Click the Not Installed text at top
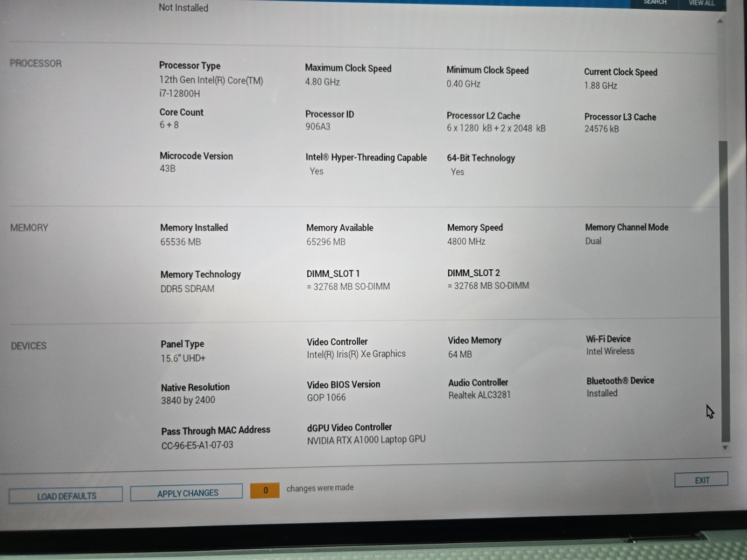This screenshot has width=747, height=560. pos(183,8)
